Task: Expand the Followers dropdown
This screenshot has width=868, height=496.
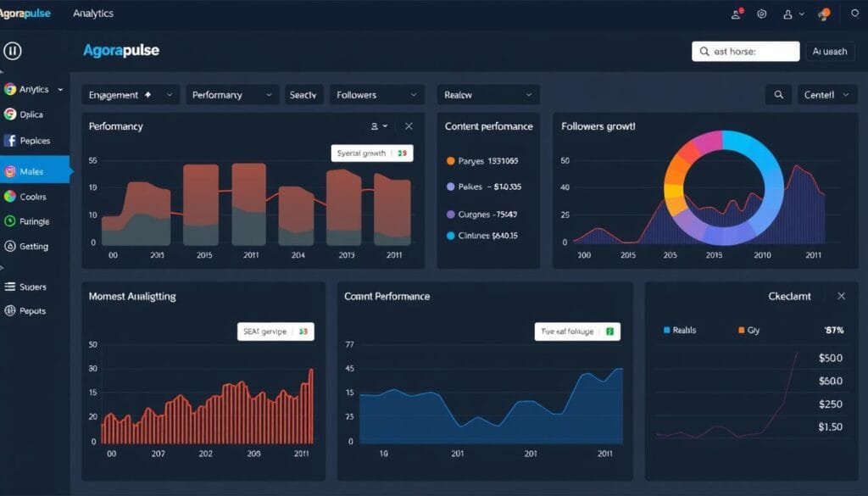Action: [x=376, y=95]
